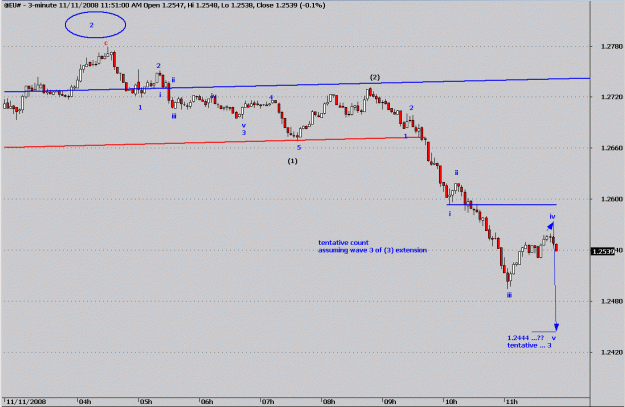This screenshot has width=625, height=407.
Task: Select the '(1)' wave label
Action: coord(293,161)
